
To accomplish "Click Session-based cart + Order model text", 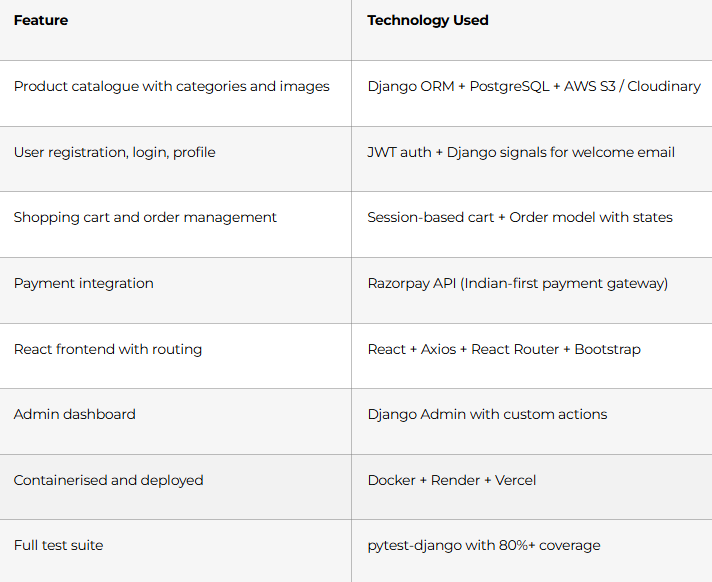I will coord(520,217).
